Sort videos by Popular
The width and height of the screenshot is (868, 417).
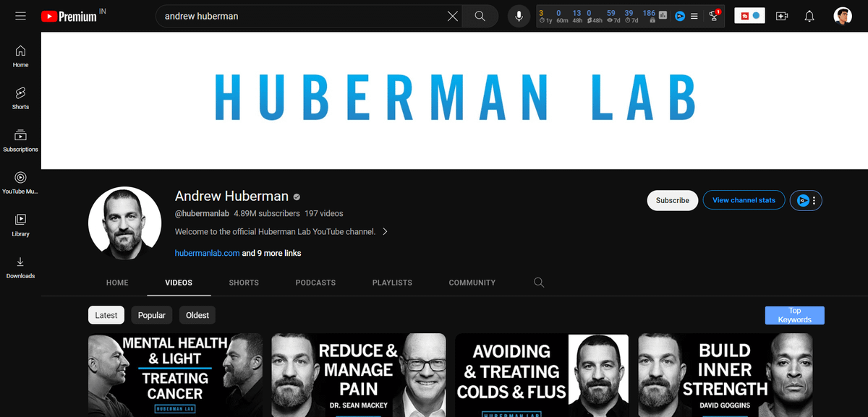(x=152, y=315)
